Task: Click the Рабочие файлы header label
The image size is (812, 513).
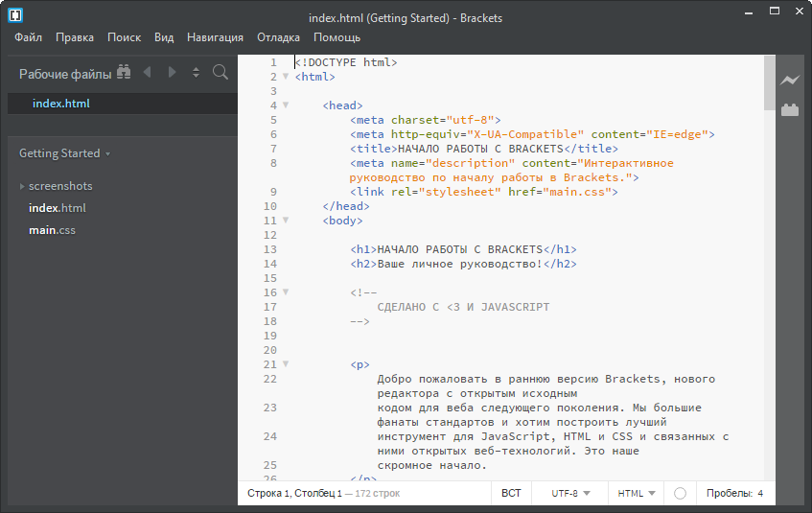Action: click(x=65, y=74)
